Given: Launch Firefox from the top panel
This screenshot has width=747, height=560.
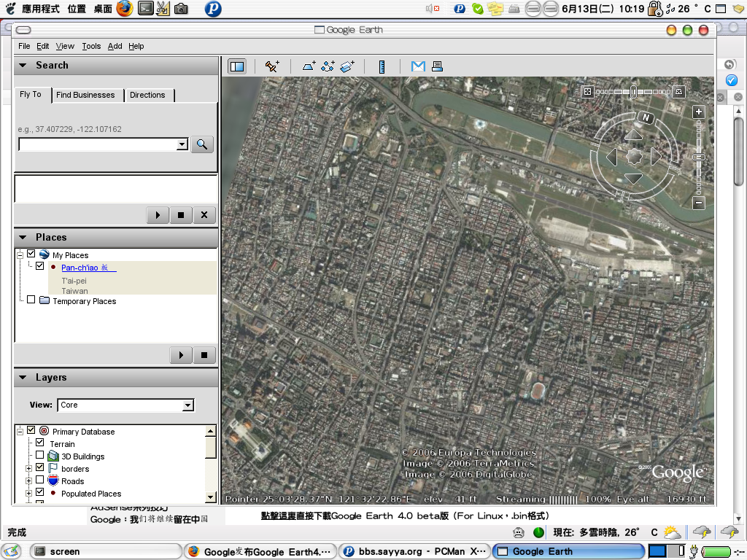Looking at the screenshot, I should coord(124,9).
